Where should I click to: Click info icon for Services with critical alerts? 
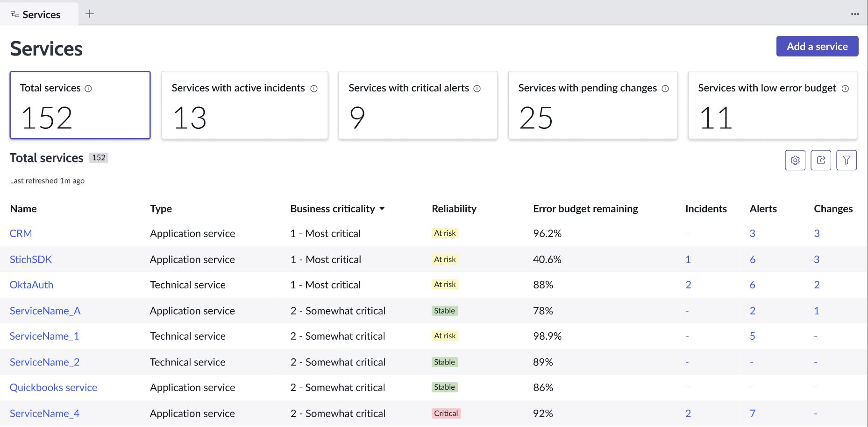click(x=477, y=88)
